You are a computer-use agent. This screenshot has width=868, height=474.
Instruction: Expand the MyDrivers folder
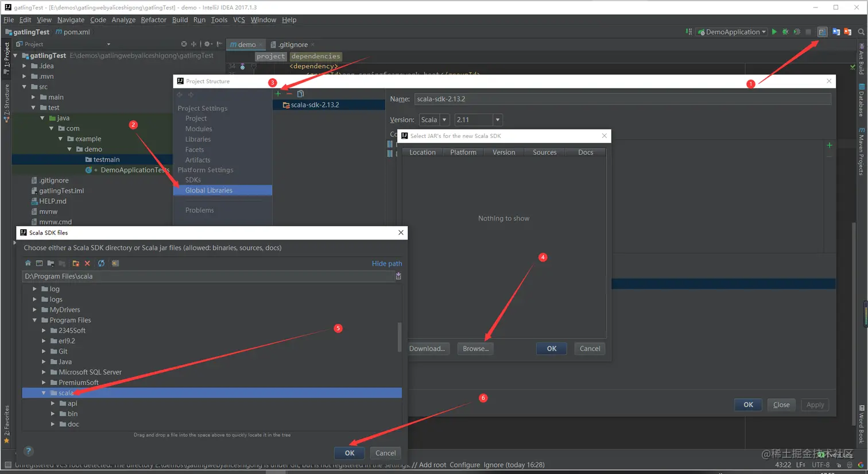click(x=35, y=310)
